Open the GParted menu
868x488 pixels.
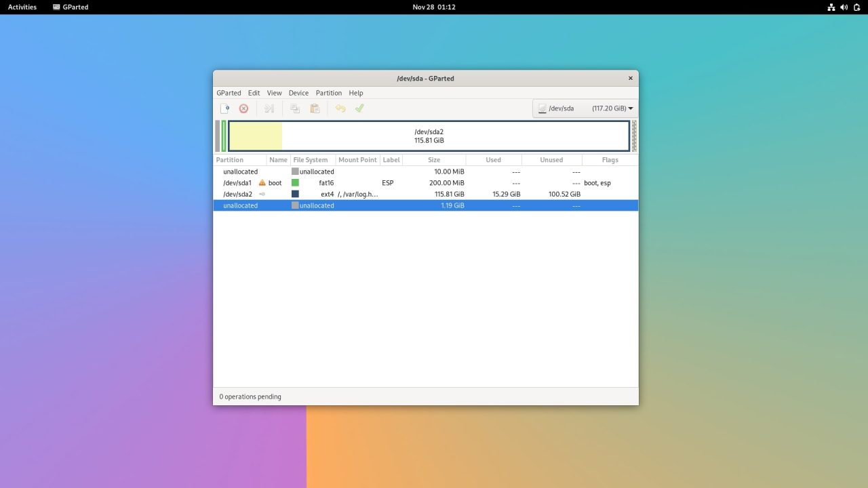click(229, 93)
